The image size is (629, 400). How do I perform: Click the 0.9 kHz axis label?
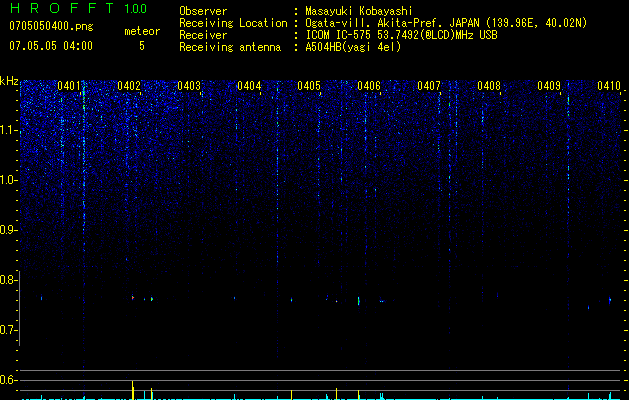[8, 230]
